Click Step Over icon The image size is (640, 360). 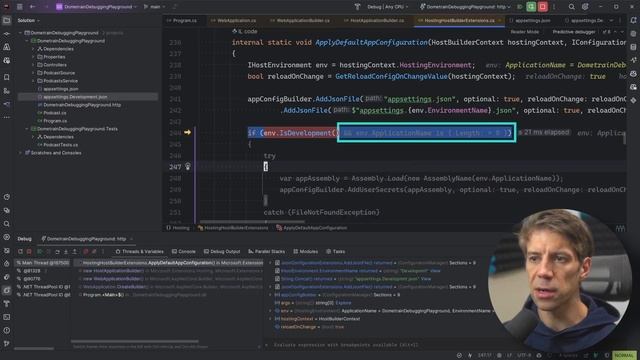pos(57,251)
